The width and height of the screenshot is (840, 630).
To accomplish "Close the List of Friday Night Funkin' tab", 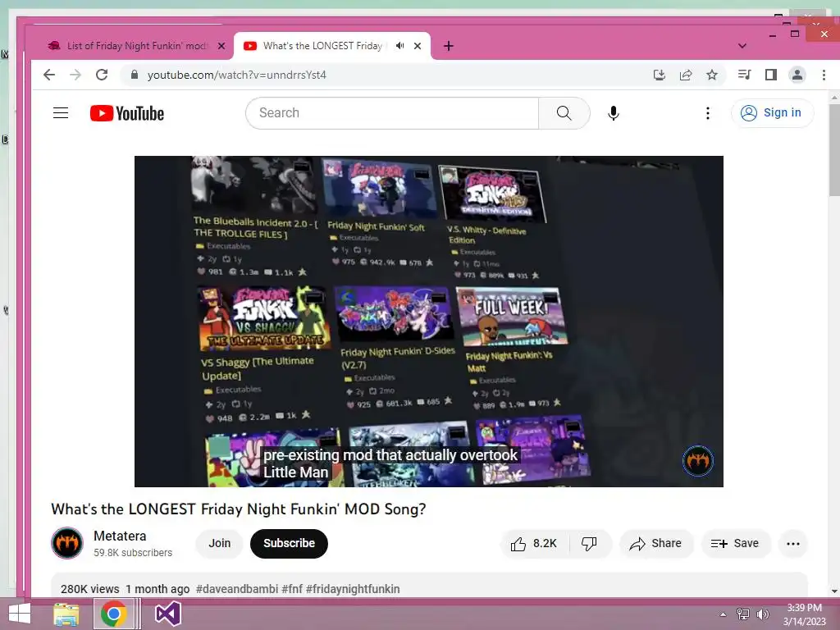I will [x=221, y=46].
